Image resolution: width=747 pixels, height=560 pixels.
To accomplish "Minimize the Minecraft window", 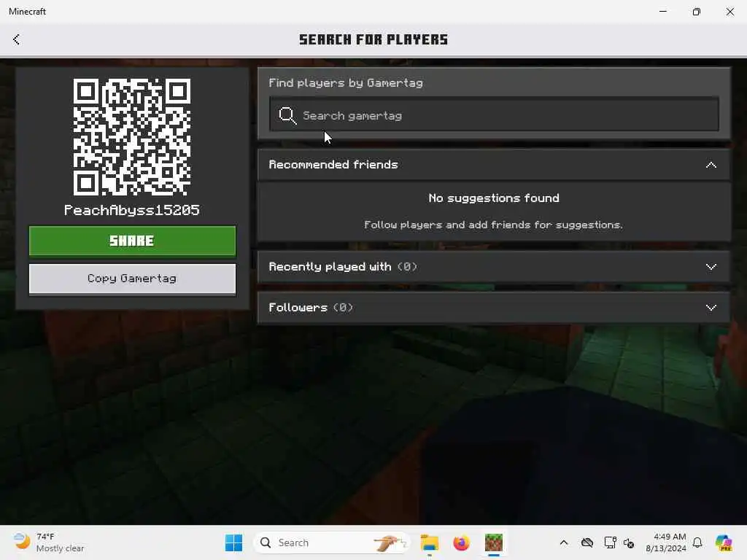I will pyautogui.click(x=662, y=12).
